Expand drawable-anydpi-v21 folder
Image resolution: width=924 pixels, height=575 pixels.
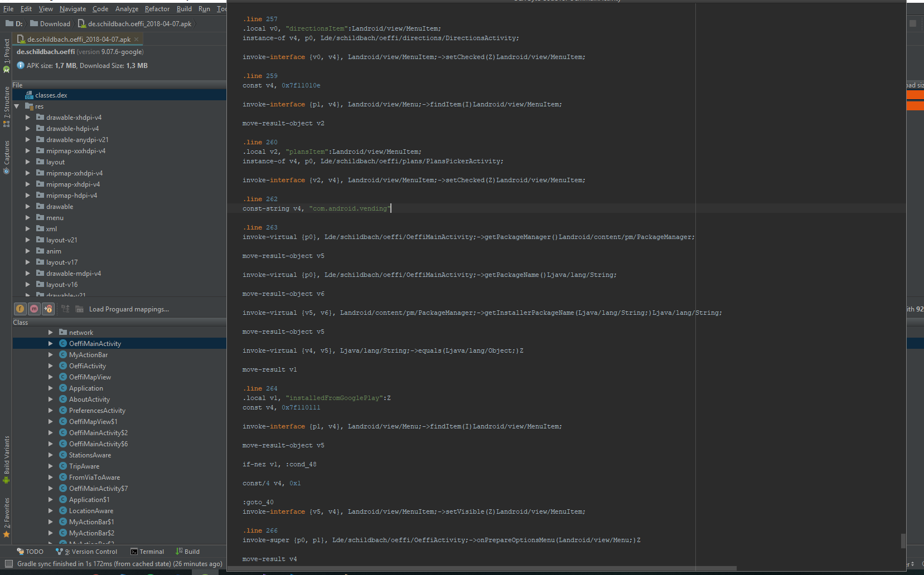28,140
